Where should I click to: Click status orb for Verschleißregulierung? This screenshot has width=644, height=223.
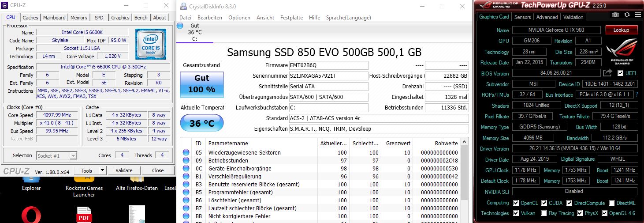(186, 177)
